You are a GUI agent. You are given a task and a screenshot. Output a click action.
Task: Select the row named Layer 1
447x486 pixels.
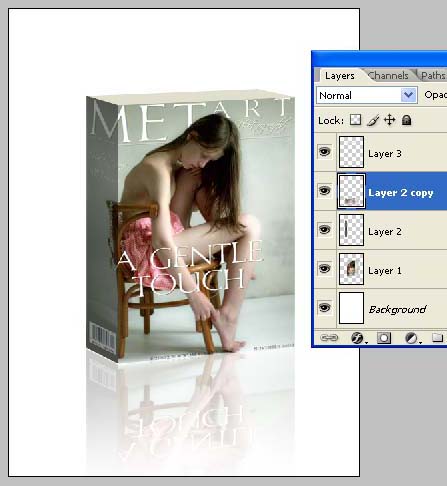(x=380, y=269)
